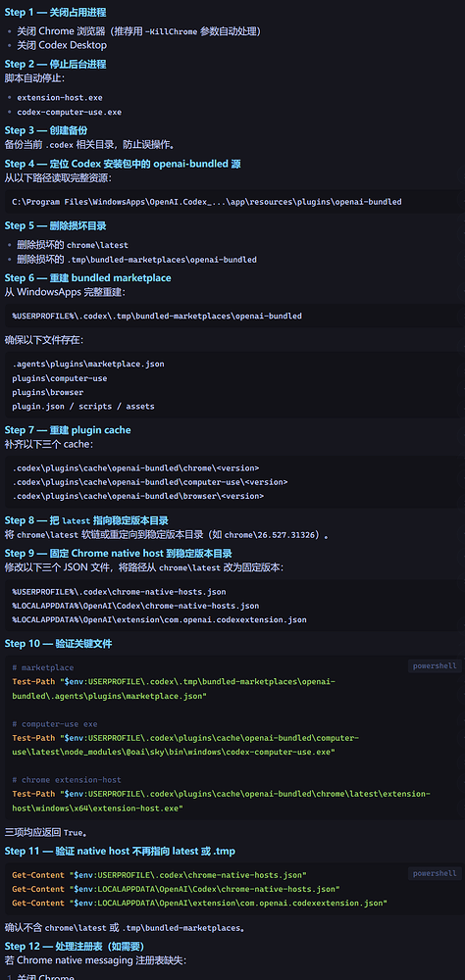Select the Step 9 固定 Chrome native host heading
Image resolution: width=465 pixels, height=980 pixels.
(x=119, y=553)
